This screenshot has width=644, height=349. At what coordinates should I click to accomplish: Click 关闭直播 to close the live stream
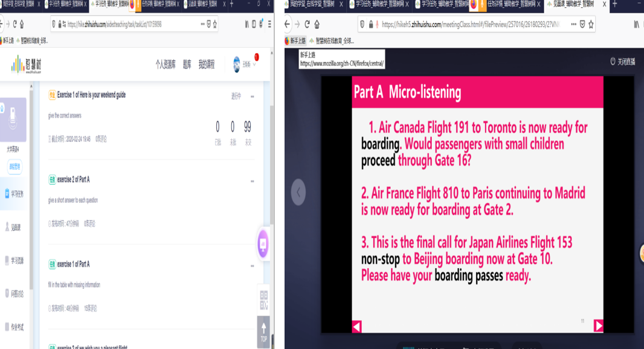click(x=622, y=62)
